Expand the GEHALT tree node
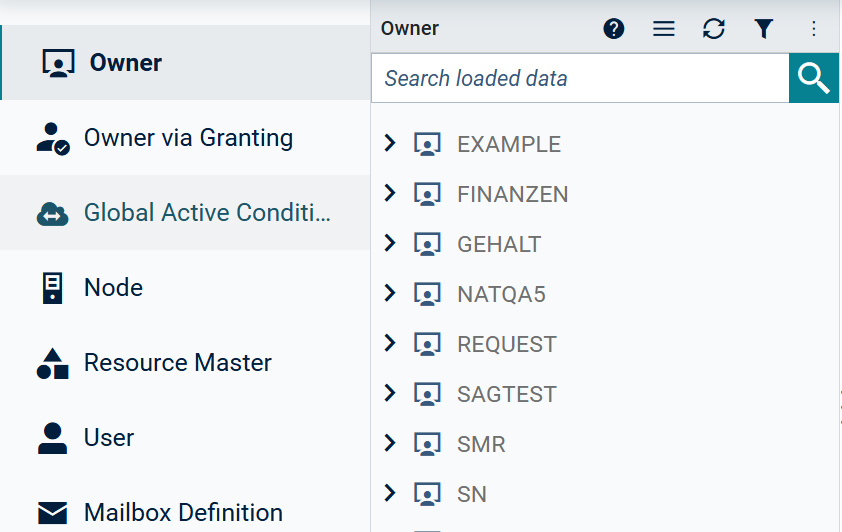Screen dimensions: 842x532 pyautogui.click(x=390, y=243)
